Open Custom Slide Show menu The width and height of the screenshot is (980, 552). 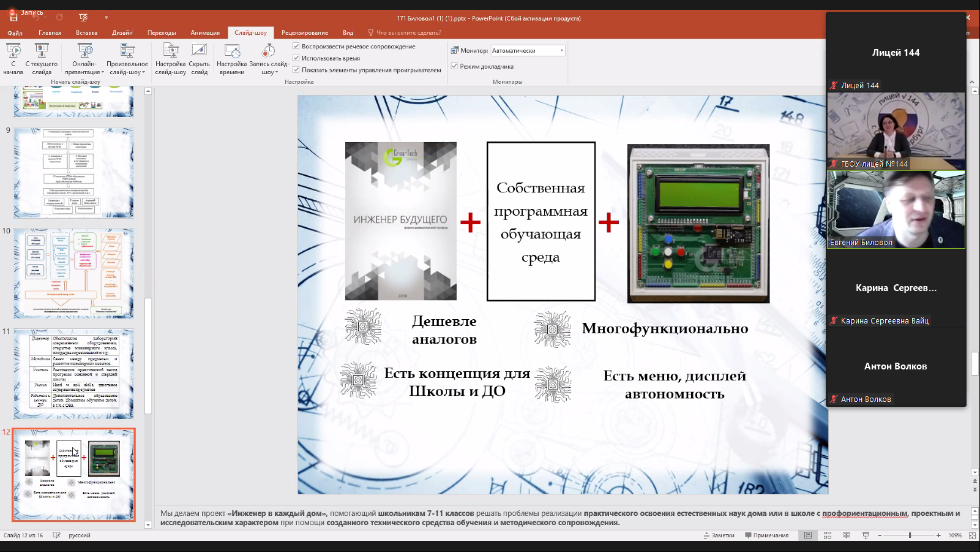tap(127, 59)
